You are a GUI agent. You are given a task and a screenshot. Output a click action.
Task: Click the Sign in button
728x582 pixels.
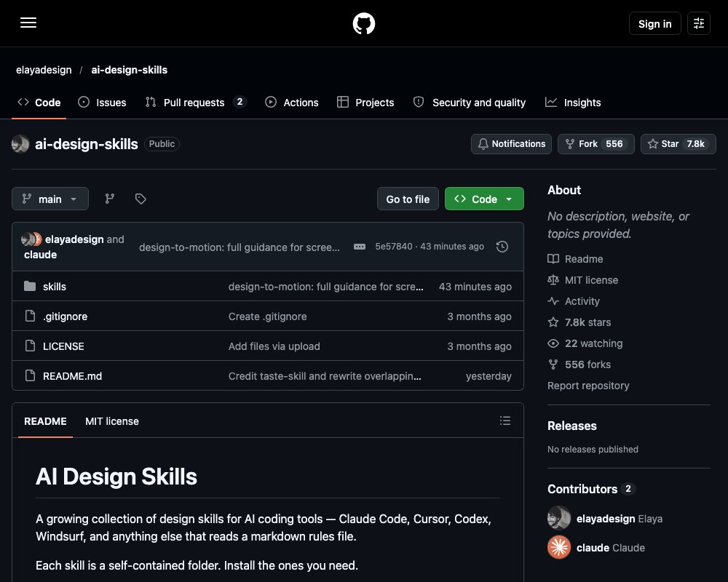(x=654, y=23)
